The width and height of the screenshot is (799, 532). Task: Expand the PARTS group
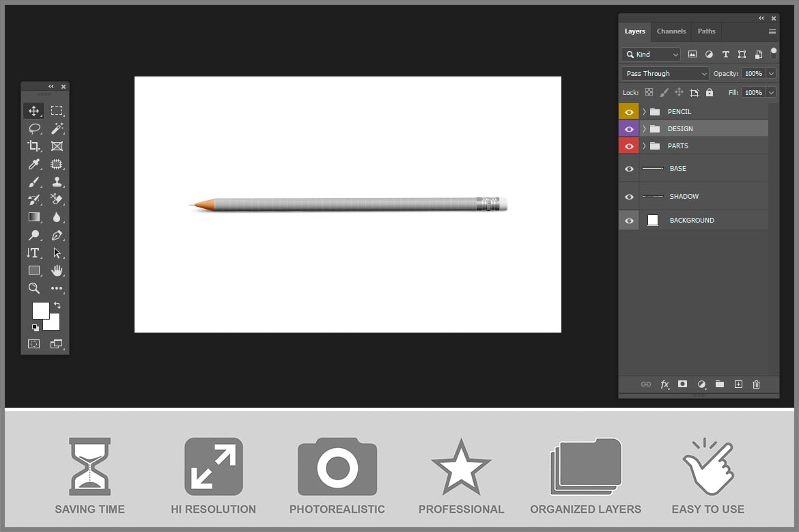click(644, 145)
